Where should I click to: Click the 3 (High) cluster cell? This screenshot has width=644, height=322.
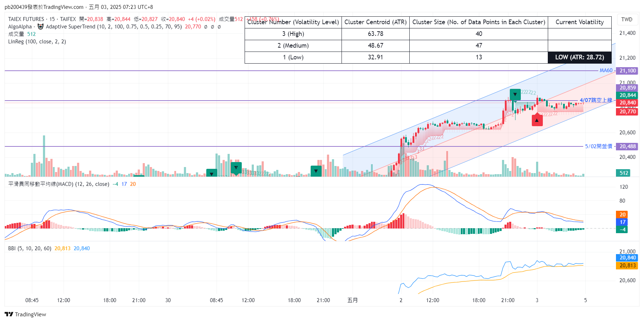point(293,34)
